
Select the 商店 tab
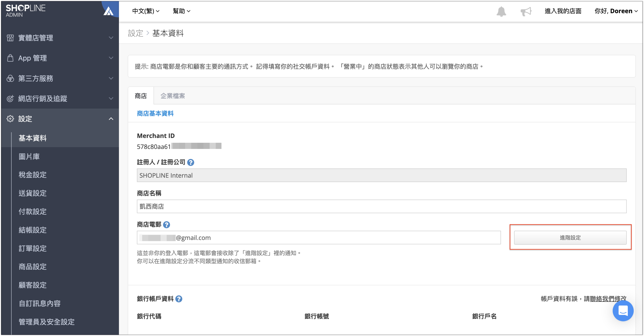[141, 96]
